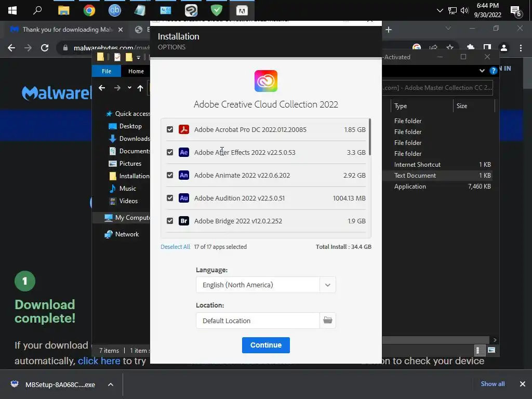This screenshot has width=532, height=399.
Task: Click the Bridge Br icon
Action: pyautogui.click(x=184, y=221)
